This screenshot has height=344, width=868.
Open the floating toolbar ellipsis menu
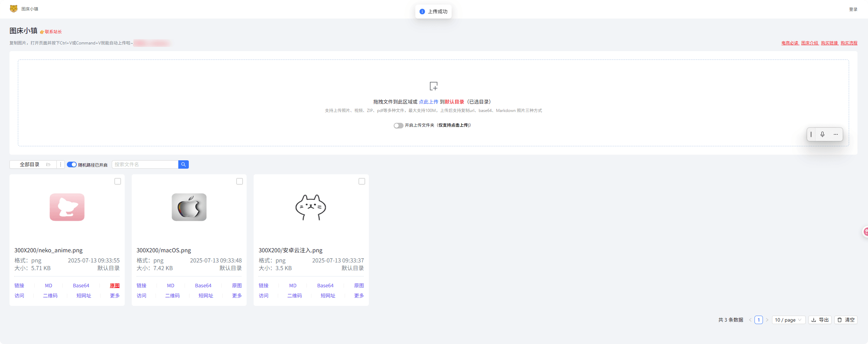pos(836,134)
